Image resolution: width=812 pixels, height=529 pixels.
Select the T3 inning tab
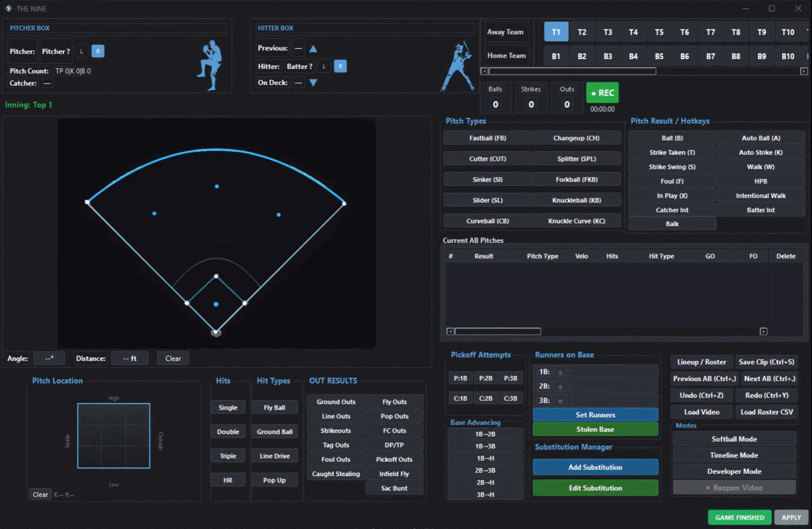pos(608,32)
